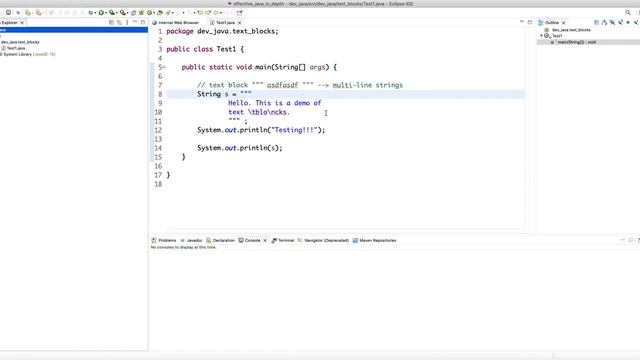640x360 pixels.
Task: Open dropdown beside Coverage button
Action: pos(117,13)
